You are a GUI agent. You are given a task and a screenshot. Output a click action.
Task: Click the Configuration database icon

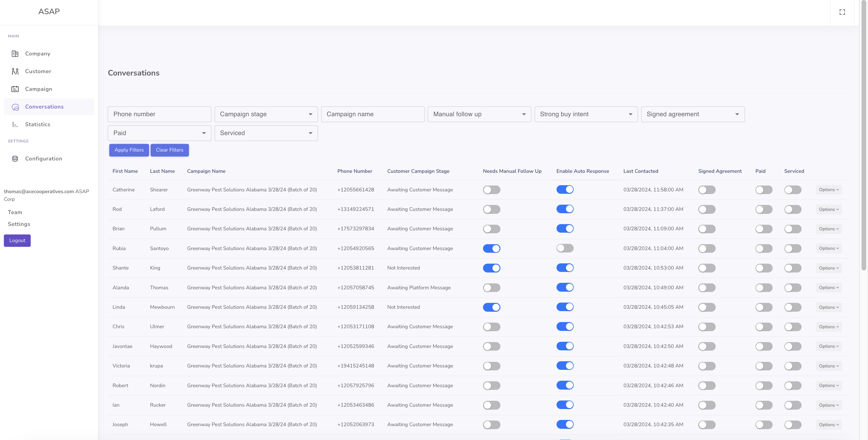[15, 158]
